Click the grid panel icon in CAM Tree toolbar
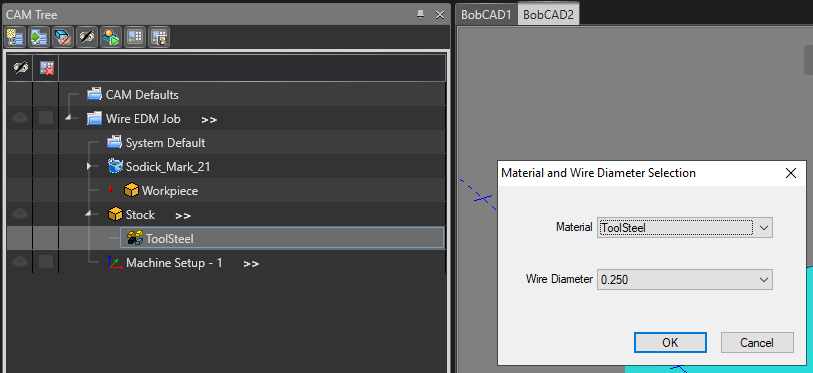 click(x=135, y=37)
